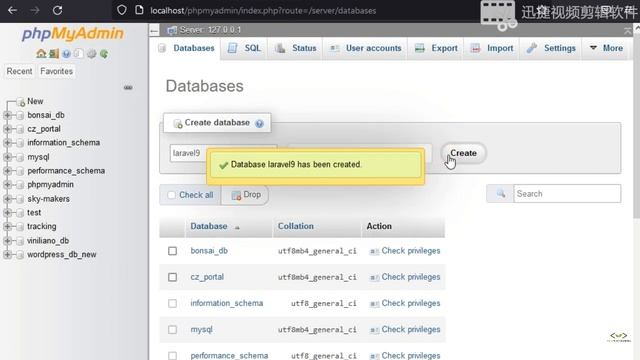Click the Recent button

click(19, 71)
